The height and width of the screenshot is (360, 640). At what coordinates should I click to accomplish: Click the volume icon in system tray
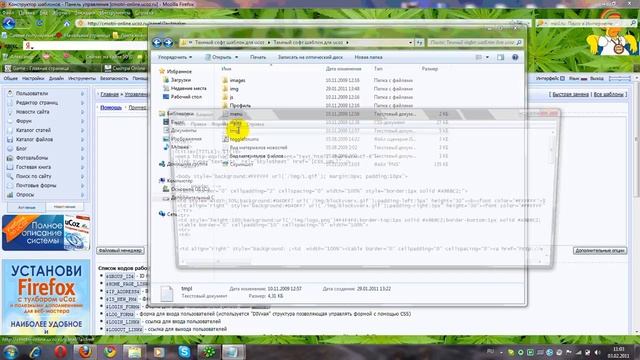coord(597,352)
